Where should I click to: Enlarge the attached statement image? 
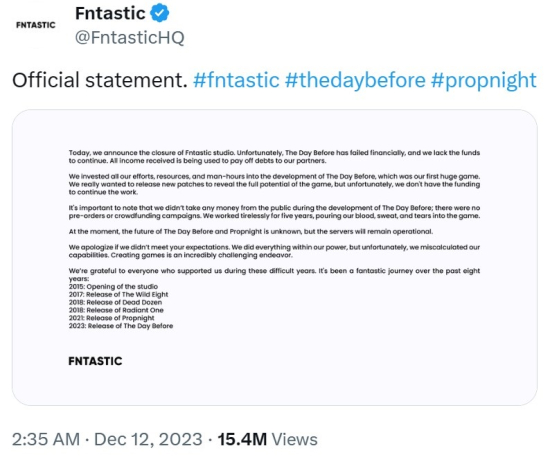coord(275,257)
